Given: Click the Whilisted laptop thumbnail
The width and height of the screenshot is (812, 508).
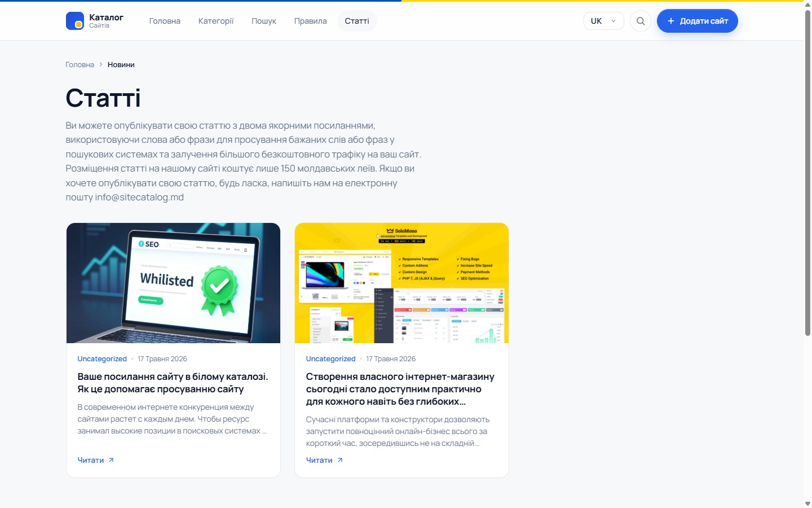Looking at the screenshot, I should [173, 283].
